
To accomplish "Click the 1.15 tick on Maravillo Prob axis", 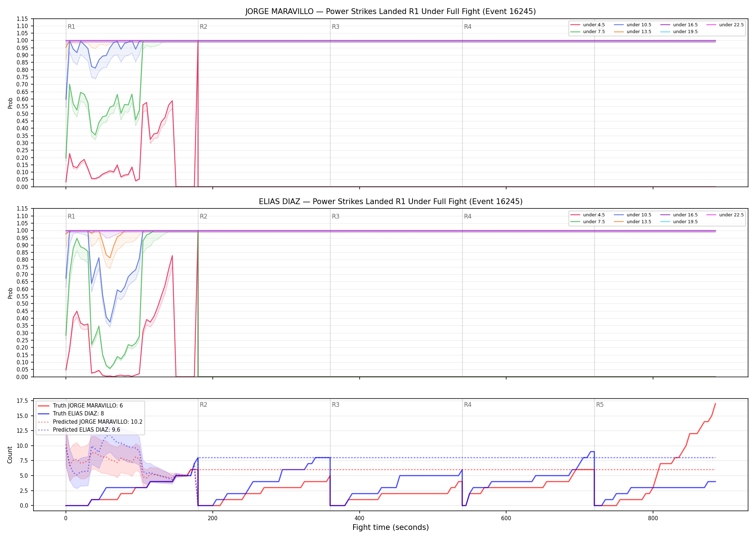I will 22,19.
